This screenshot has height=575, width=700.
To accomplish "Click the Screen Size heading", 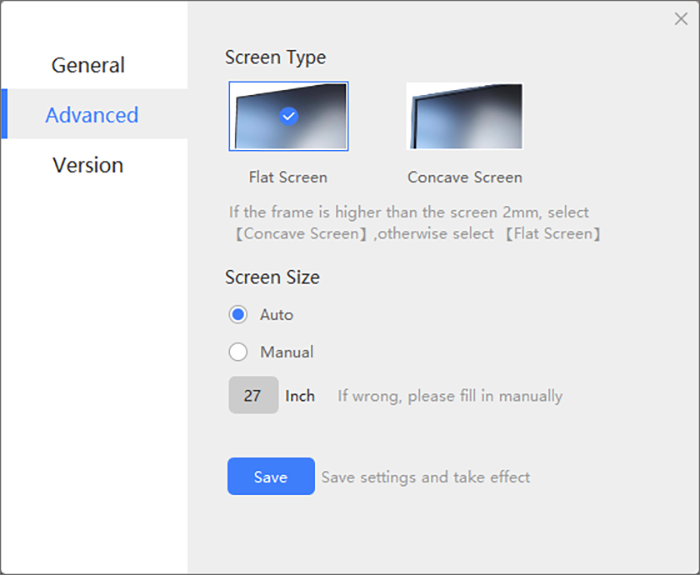I will 272,277.
